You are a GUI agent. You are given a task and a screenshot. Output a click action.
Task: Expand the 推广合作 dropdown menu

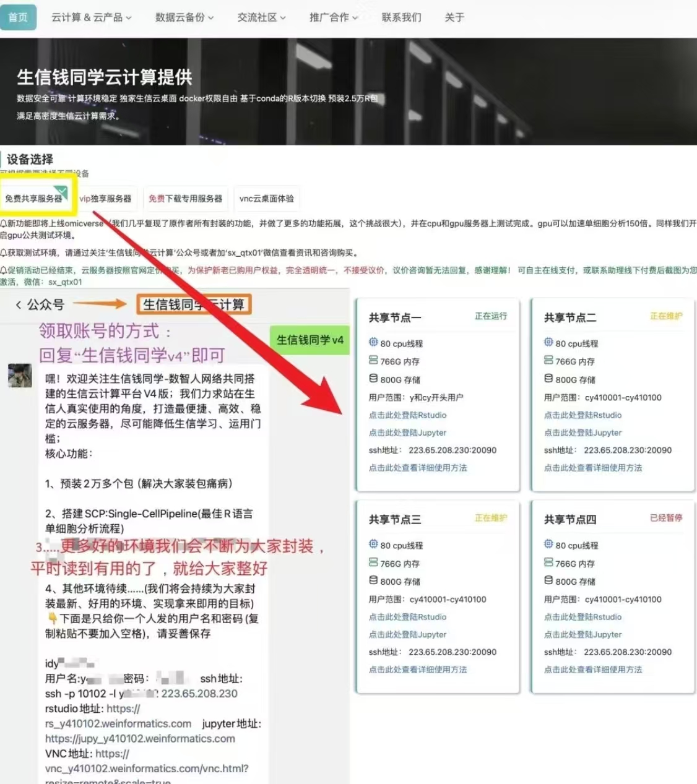(334, 17)
